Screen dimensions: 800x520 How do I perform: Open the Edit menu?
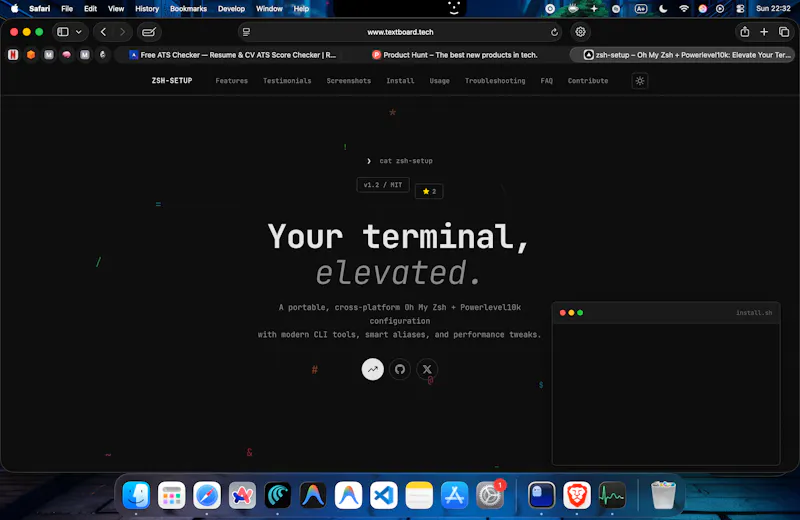(90, 8)
